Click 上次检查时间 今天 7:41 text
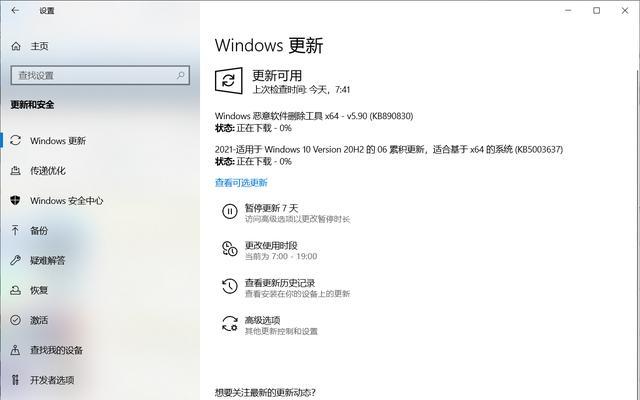Viewport: 640px width, 400px height. (x=301, y=89)
